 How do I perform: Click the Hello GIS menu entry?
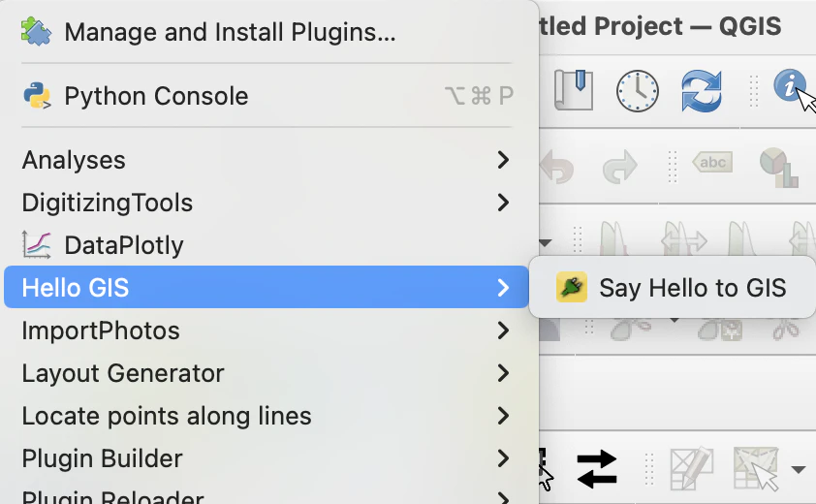click(x=267, y=288)
